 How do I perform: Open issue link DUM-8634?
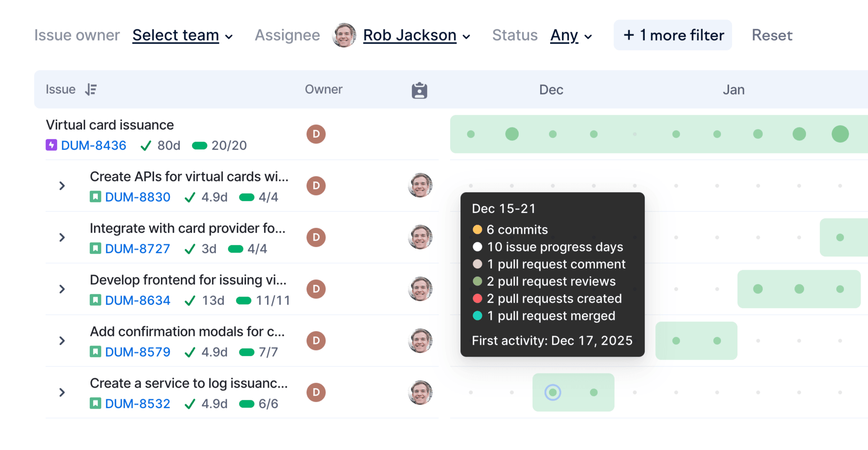point(138,300)
